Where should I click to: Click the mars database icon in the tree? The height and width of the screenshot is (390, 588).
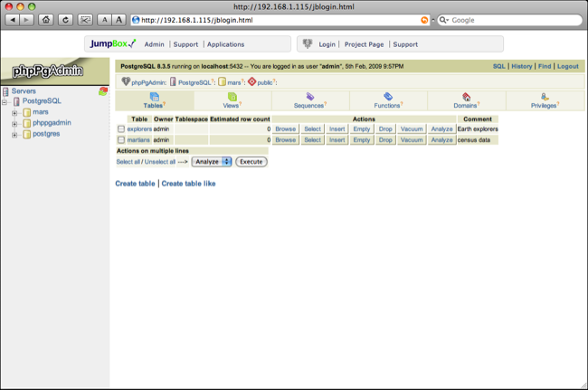26,112
